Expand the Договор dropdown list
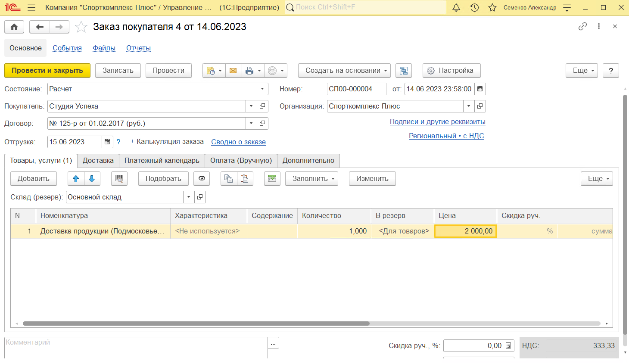The height and width of the screenshot is (364, 629). coord(251,124)
